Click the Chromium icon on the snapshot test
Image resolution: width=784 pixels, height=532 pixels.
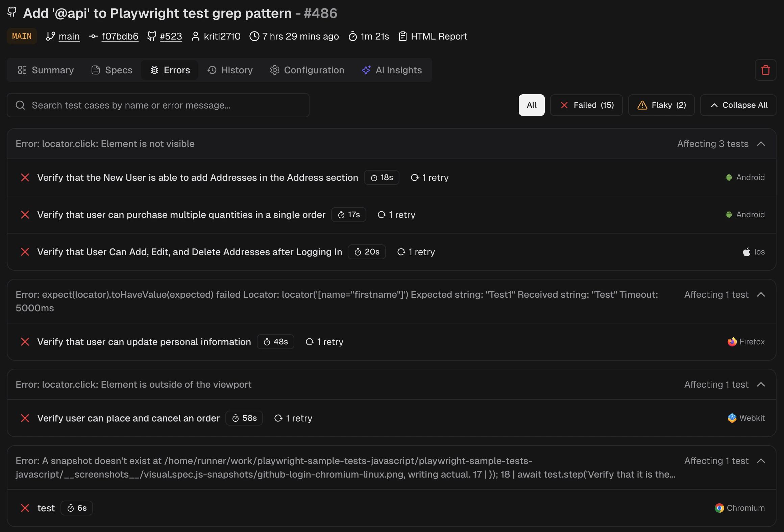pos(719,508)
